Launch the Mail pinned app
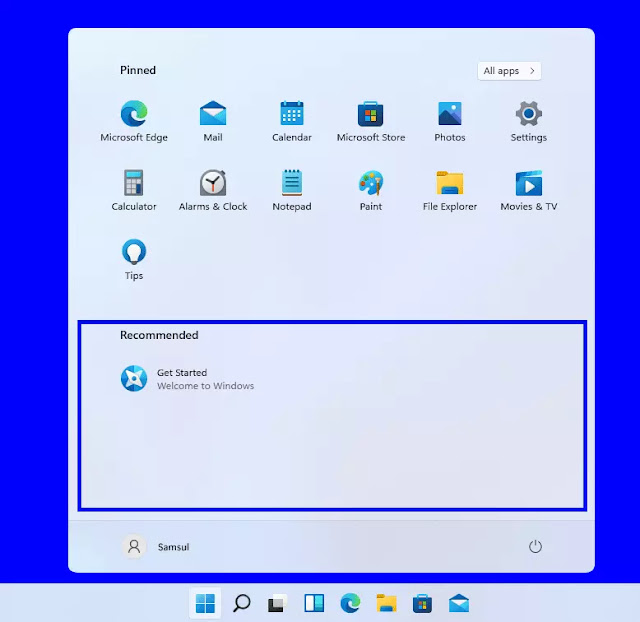Viewport: 640px width, 622px height. click(x=213, y=121)
